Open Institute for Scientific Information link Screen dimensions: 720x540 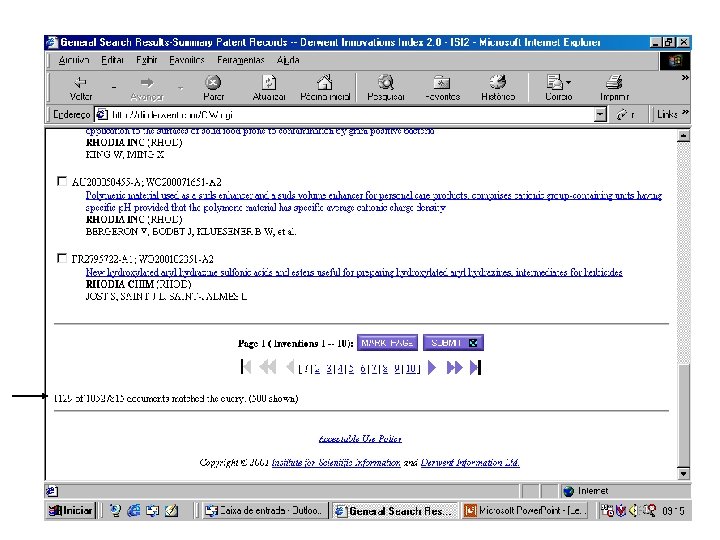336,462
